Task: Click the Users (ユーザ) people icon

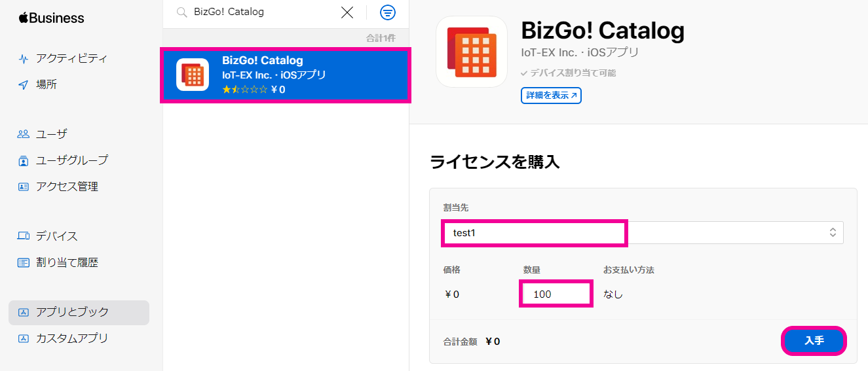Action: tap(24, 134)
